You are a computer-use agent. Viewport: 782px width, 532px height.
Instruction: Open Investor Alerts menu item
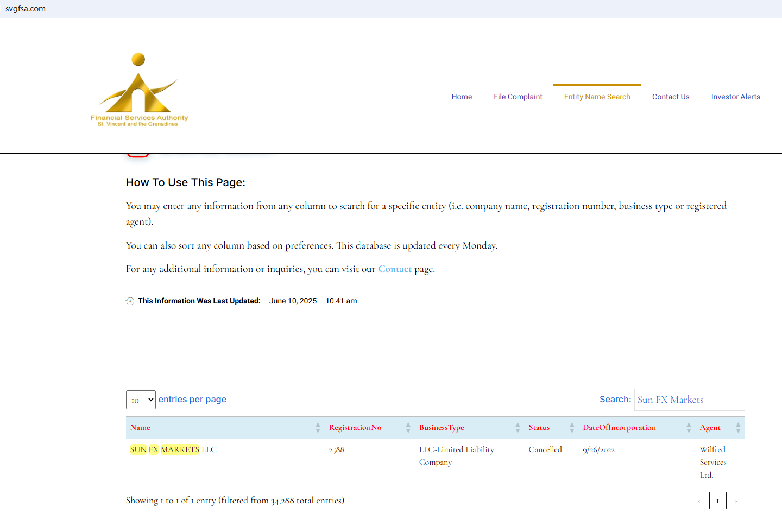pyautogui.click(x=736, y=97)
